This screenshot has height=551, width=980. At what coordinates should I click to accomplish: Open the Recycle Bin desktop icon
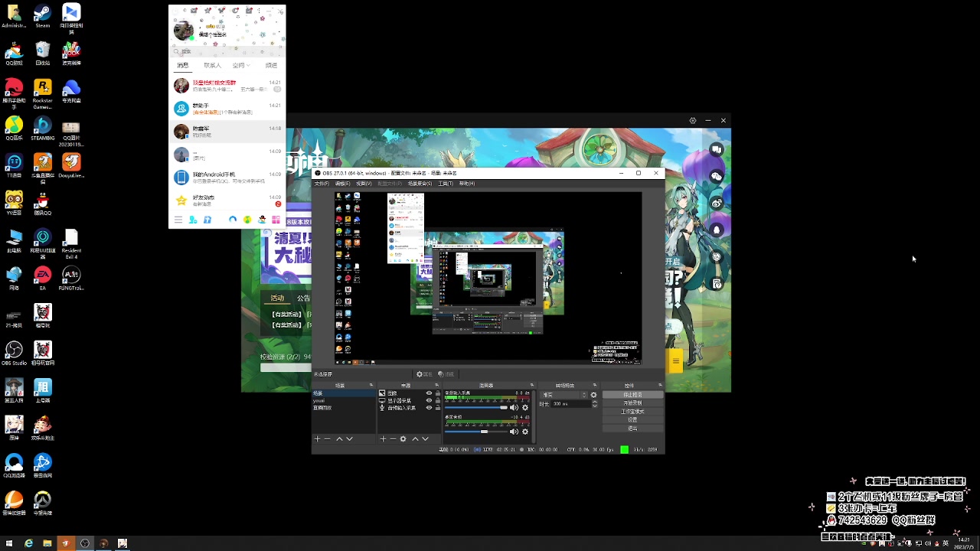tap(43, 54)
